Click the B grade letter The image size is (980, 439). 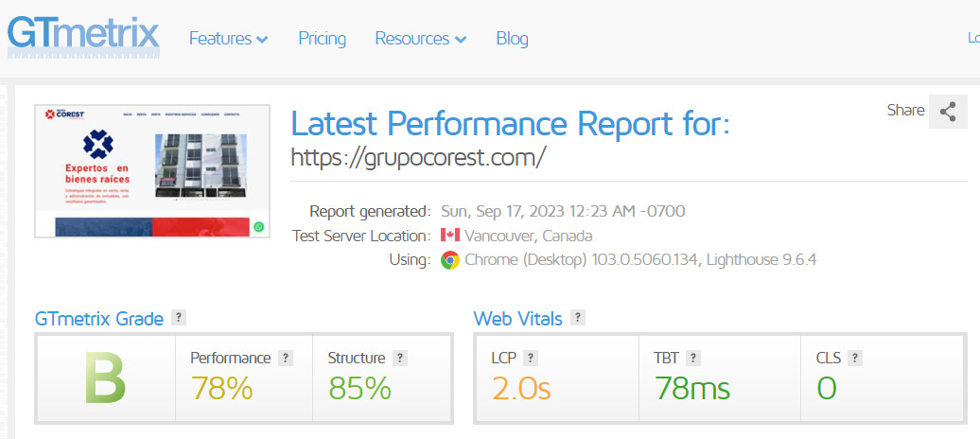[x=105, y=378]
